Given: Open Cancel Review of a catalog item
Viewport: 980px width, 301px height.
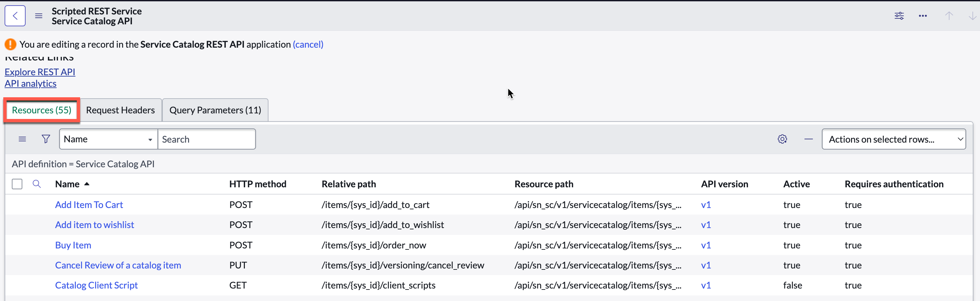Looking at the screenshot, I should click(x=118, y=265).
